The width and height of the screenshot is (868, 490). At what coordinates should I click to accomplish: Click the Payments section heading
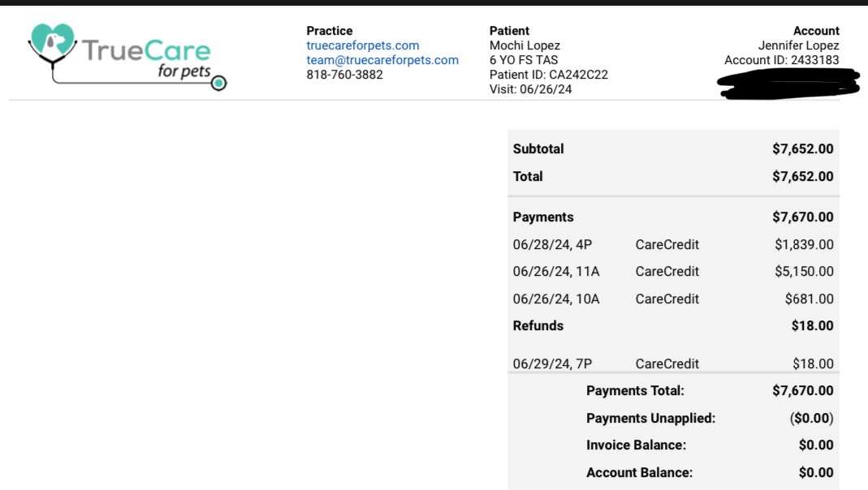pyautogui.click(x=543, y=217)
